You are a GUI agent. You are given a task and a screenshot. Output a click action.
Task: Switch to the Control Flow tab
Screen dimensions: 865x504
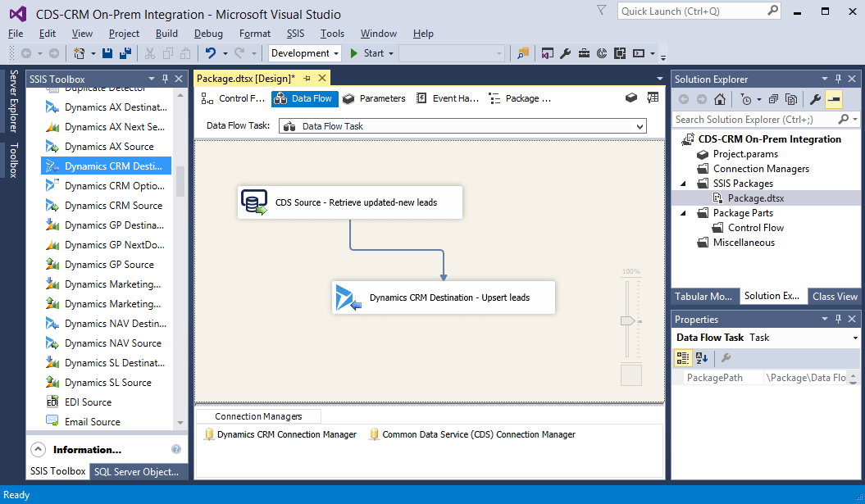[x=234, y=98]
